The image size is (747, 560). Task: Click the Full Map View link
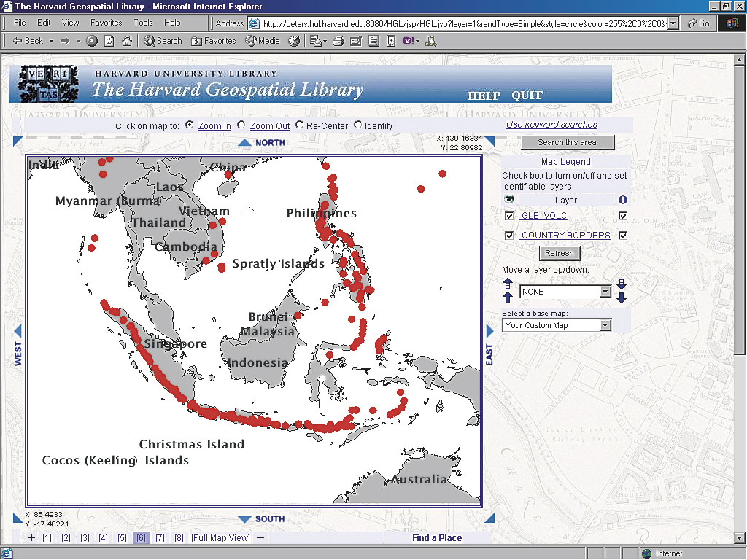[220, 537]
